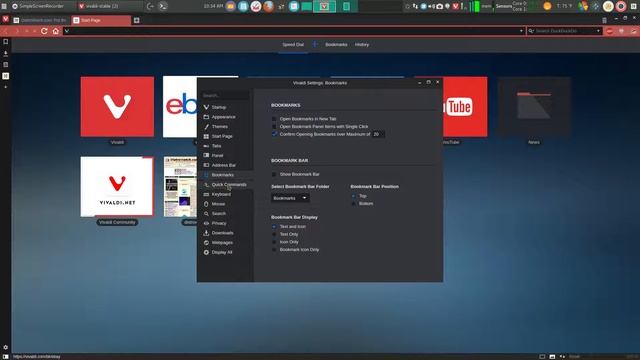Screen dimensions: 640x360
Task: Click the Google Drive tray icon
Action: pos(583,6)
